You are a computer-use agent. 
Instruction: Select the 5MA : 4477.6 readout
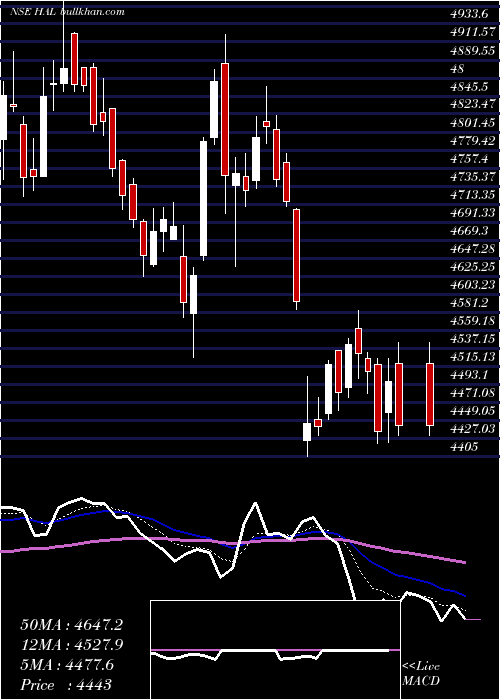click(x=67, y=665)
